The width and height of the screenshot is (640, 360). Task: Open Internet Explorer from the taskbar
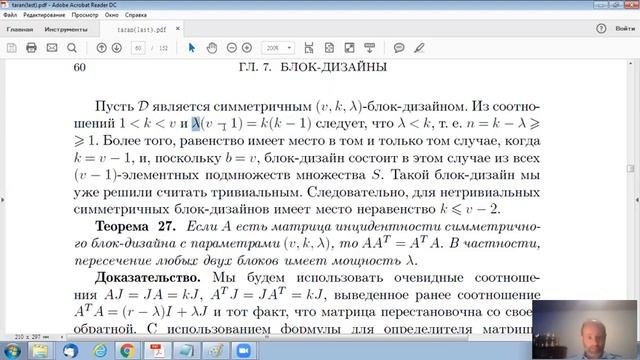point(99,351)
